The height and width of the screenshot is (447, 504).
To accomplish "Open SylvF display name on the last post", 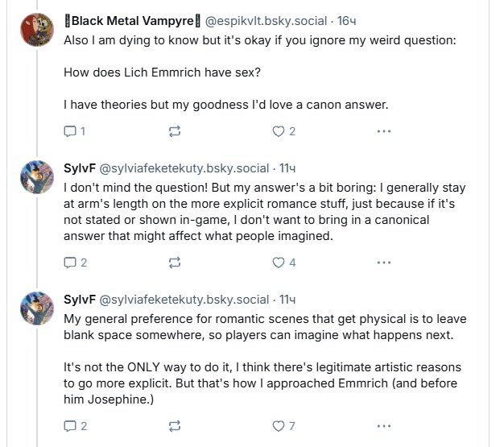I will point(79,299).
